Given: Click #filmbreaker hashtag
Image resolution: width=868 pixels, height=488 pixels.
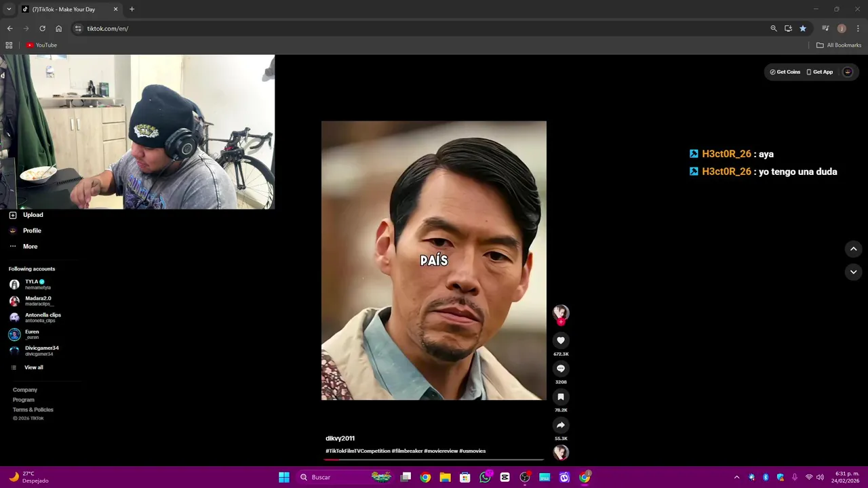Looking at the screenshot, I should coord(407,451).
